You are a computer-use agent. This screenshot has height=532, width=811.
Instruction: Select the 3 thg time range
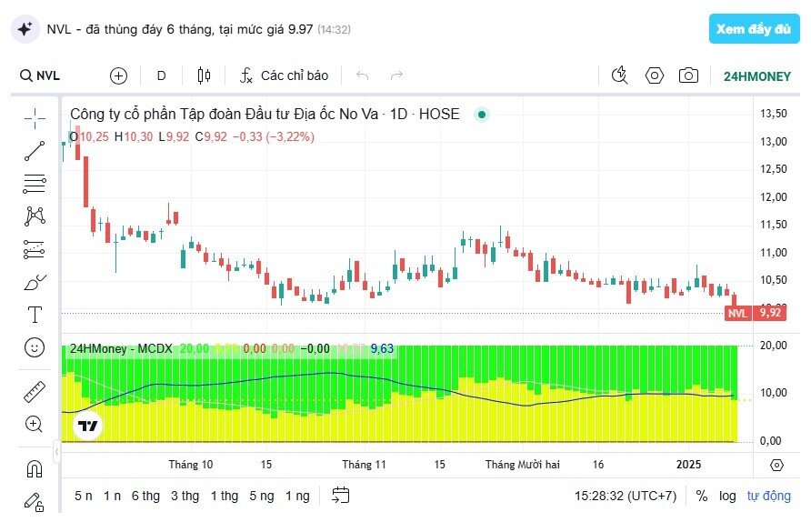click(x=185, y=496)
